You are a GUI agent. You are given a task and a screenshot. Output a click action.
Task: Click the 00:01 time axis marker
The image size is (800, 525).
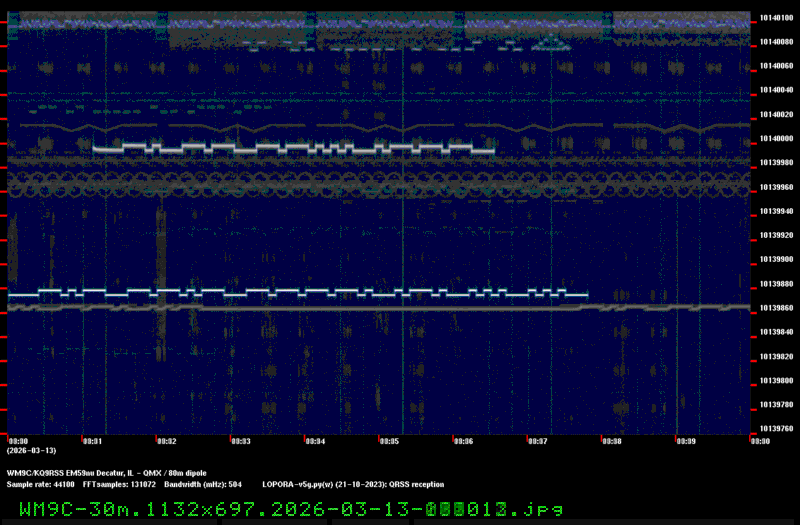point(92,441)
